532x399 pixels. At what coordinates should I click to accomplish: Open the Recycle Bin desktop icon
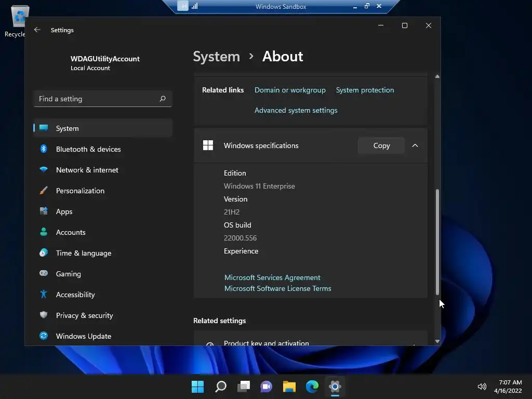point(19,20)
